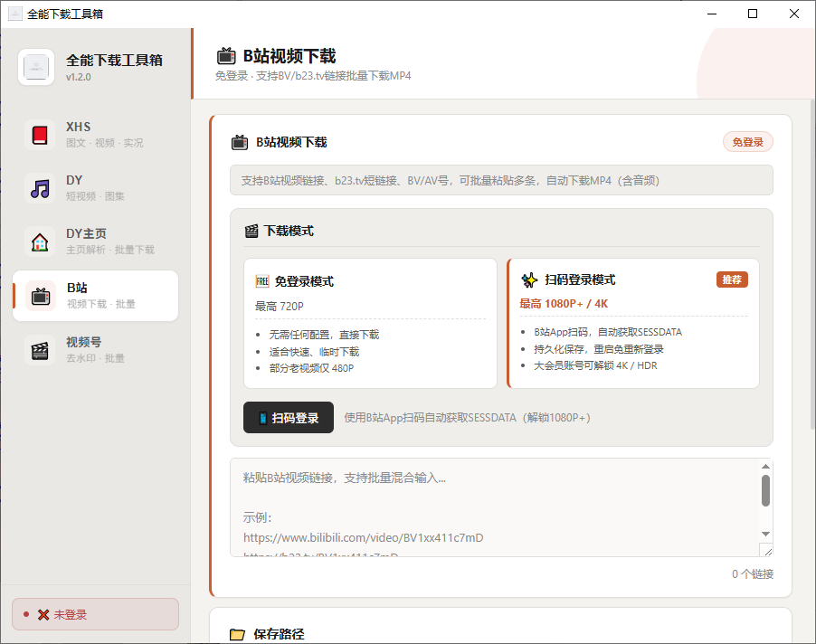
Task: Click the 免登录 · 支持BV/b23.tv subtitle
Action: coord(313,76)
